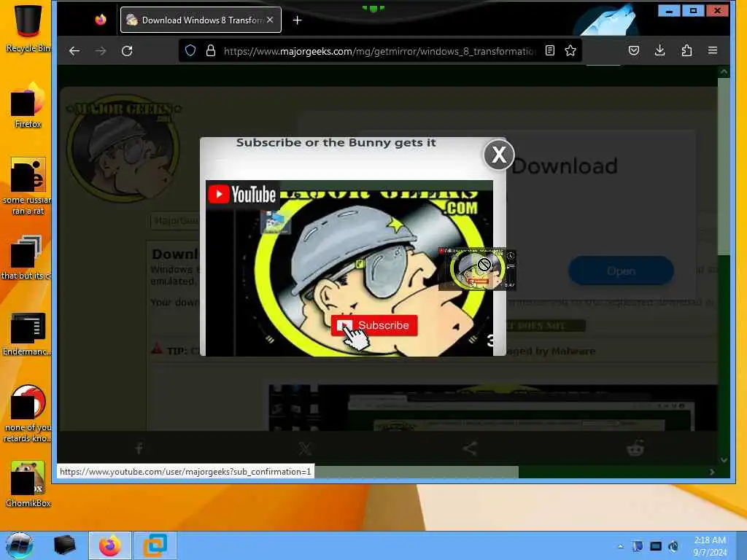
Task: Click the blue Open button
Action: click(x=621, y=271)
